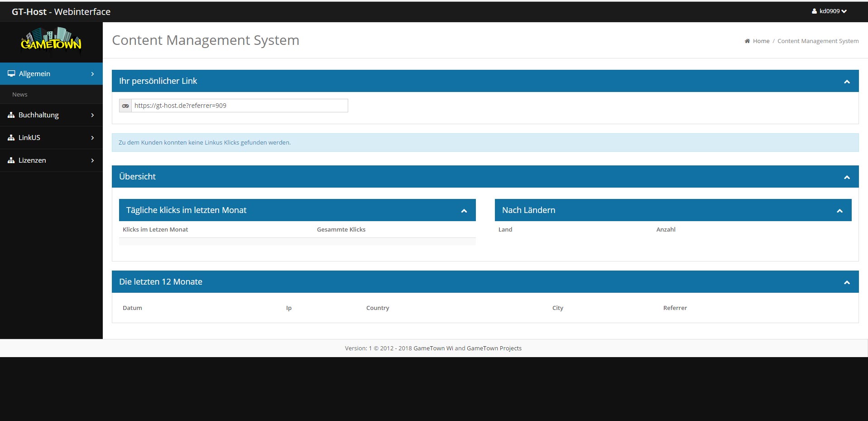Open the Lizenzen sidebar menu

[x=51, y=160]
